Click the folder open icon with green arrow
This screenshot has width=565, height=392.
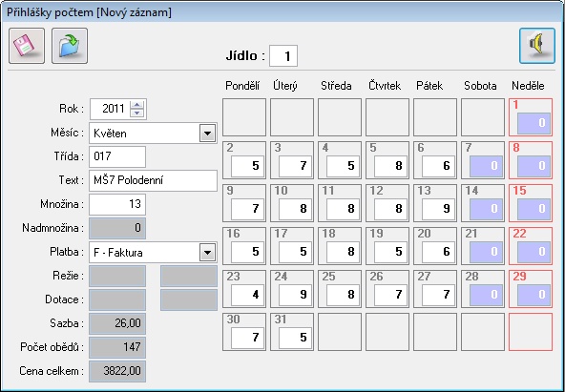click(70, 46)
